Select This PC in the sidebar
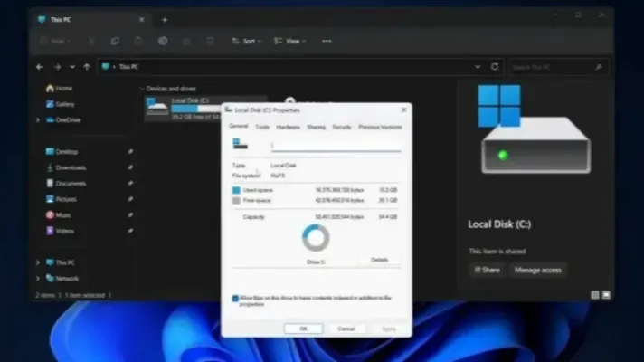 [60, 262]
